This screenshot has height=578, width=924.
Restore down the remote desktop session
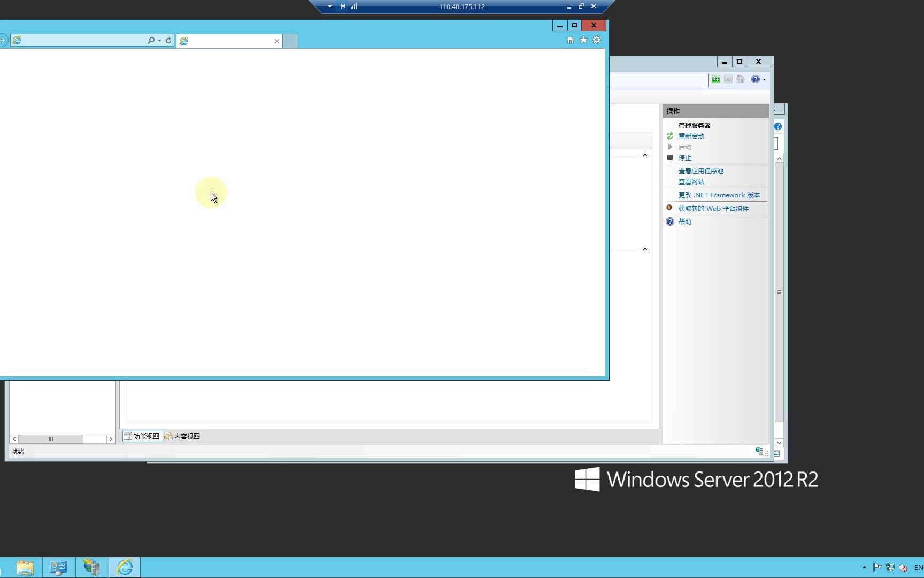581,6
